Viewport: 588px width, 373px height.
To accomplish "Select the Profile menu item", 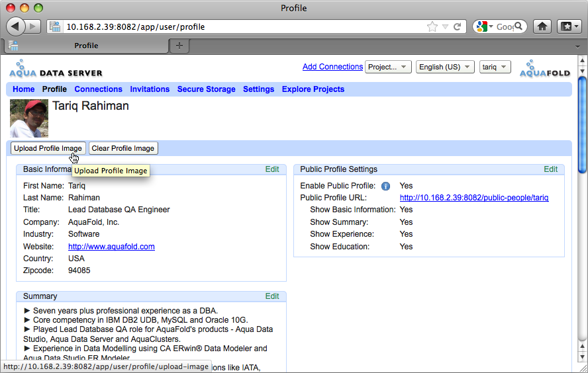I will click(x=54, y=89).
